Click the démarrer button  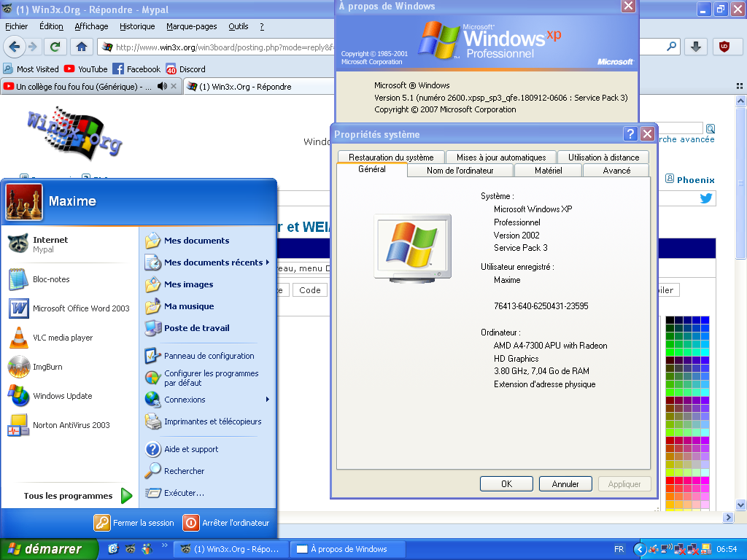(48, 549)
